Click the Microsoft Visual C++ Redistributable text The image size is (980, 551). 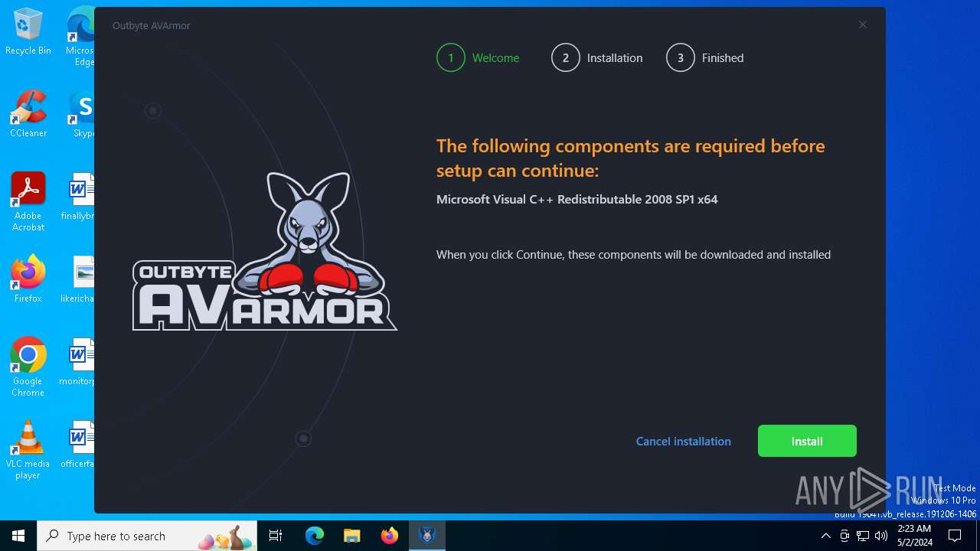577,199
